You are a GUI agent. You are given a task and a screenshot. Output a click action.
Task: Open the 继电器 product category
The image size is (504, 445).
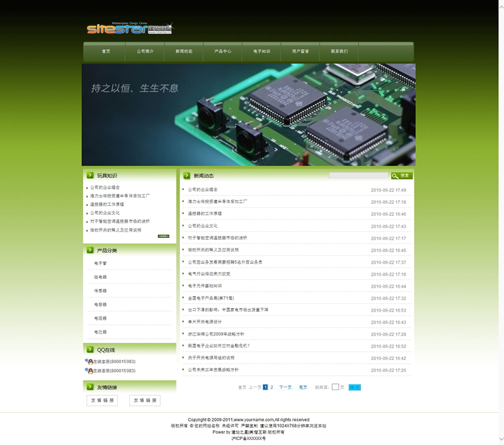(101, 277)
